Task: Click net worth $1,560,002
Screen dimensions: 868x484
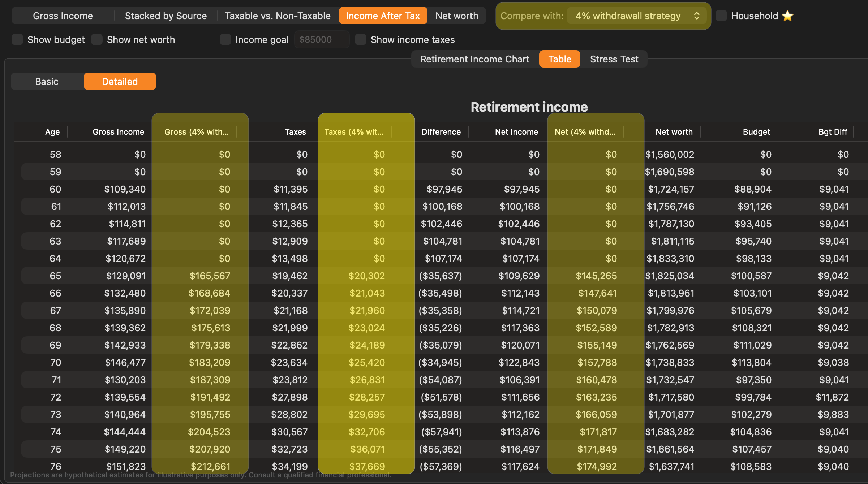Action: click(x=670, y=154)
